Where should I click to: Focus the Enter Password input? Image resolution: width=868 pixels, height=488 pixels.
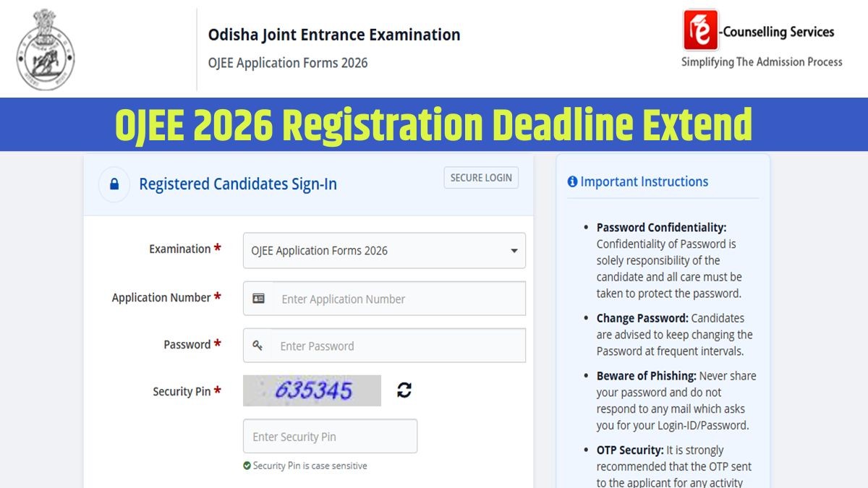pyautogui.click(x=398, y=346)
